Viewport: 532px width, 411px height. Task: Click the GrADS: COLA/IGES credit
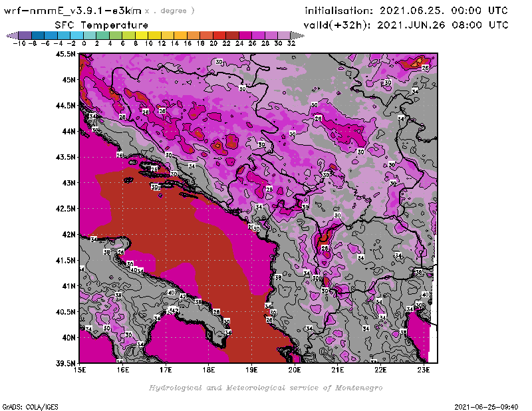point(30,406)
